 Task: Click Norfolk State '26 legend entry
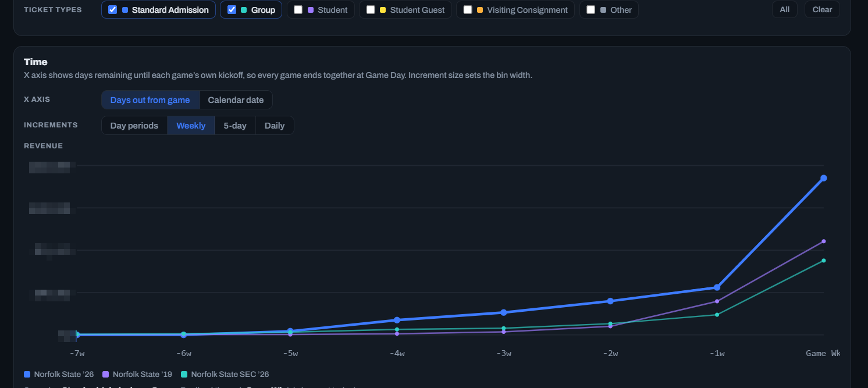(59, 375)
